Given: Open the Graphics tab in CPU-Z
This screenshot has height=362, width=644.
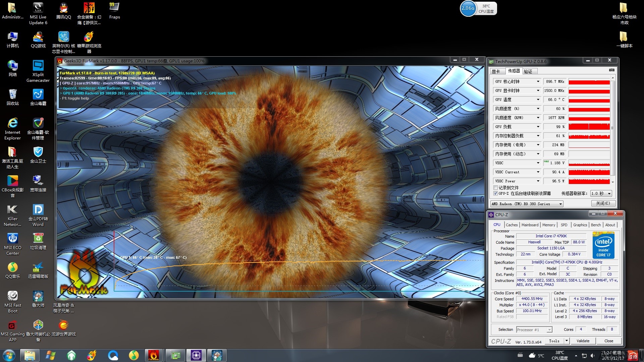Looking at the screenshot, I should tap(580, 225).
